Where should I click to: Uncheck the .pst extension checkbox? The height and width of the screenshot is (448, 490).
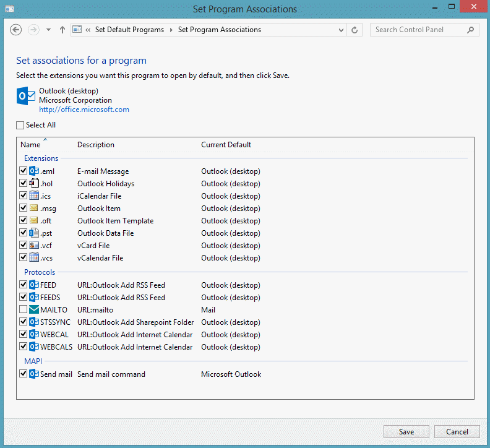23,233
